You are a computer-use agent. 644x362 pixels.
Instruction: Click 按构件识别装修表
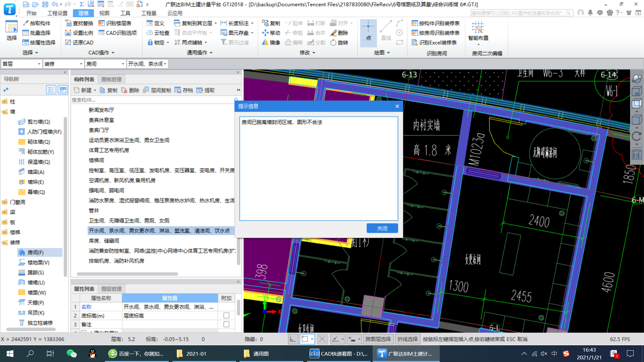[435, 23]
